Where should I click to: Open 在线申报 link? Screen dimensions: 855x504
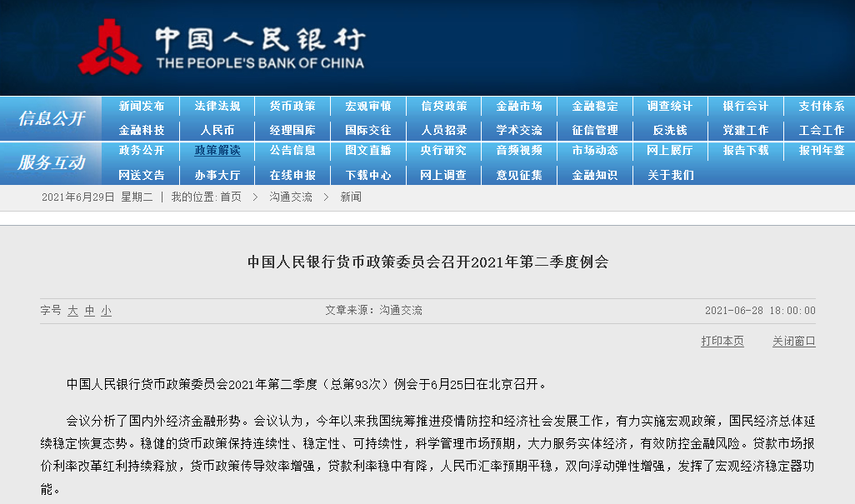tap(292, 175)
